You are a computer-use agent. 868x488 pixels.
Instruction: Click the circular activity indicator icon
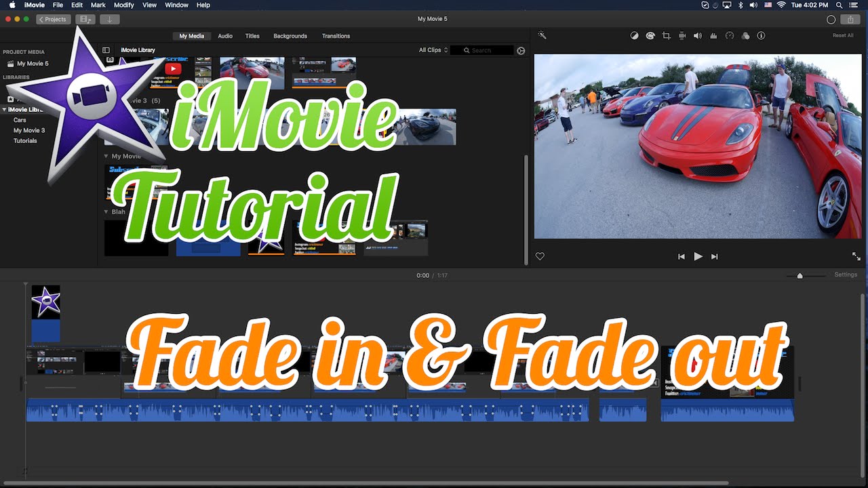coord(831,20)
